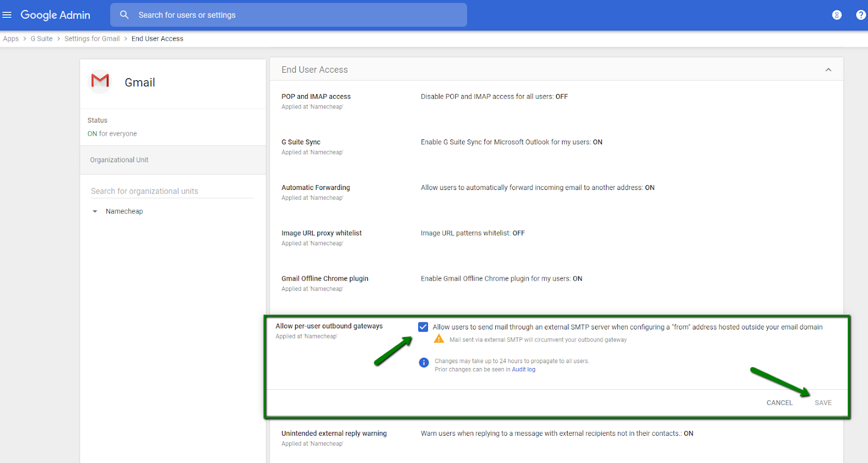Select the Namecheap organizational unit
This screenshot has height=463, width=868.
(124, 211)
